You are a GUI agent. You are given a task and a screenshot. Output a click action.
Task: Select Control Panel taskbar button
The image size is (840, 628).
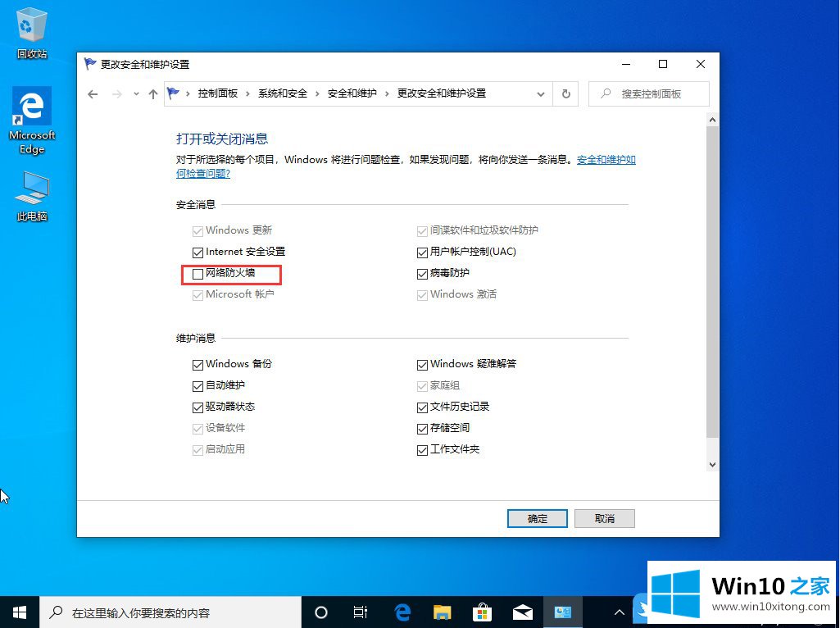coord(562,612)
